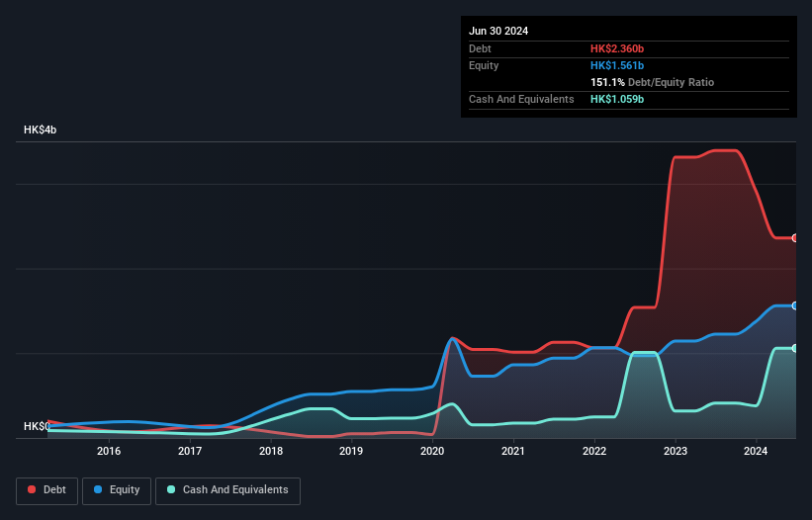812x520 pixels.
Task: Click the 151.1% Debt/Equity Ratio text
Action: click(652, 82)
